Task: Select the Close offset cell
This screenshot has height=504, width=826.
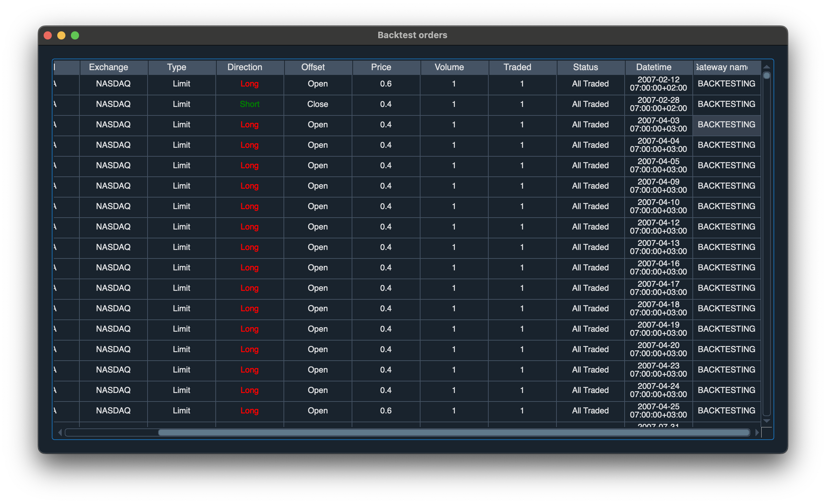Action: click(x=318, y=104)
